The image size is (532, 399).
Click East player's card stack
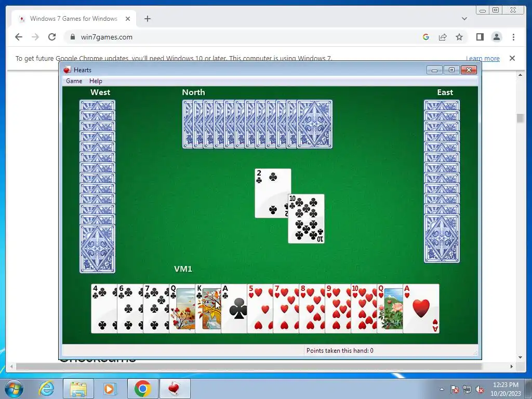coord(442,181)
